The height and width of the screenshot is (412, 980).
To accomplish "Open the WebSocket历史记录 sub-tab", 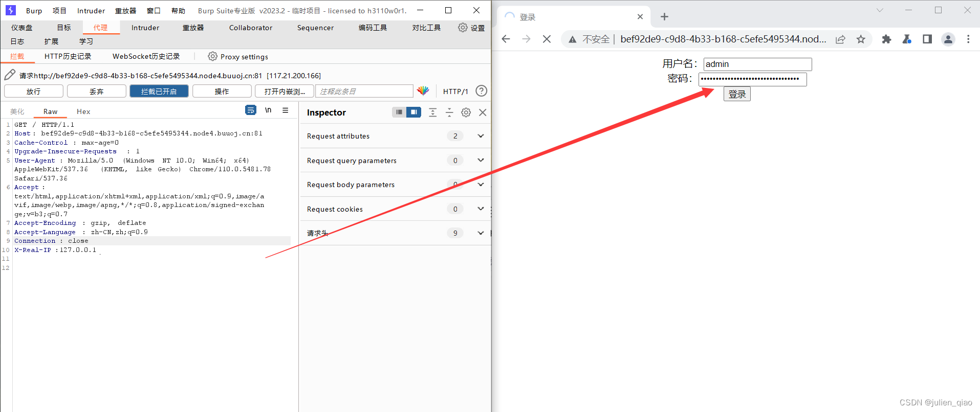I will click(x=146, y=56).
